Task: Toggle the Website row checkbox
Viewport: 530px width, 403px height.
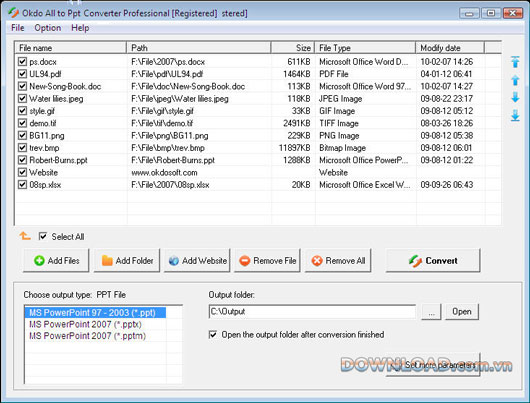Action: pyautogui.click(x=22, y=172)
